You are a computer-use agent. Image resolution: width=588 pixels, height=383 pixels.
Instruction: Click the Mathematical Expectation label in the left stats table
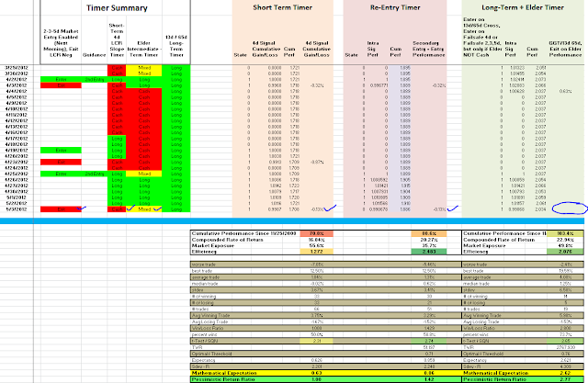[224, 373]
